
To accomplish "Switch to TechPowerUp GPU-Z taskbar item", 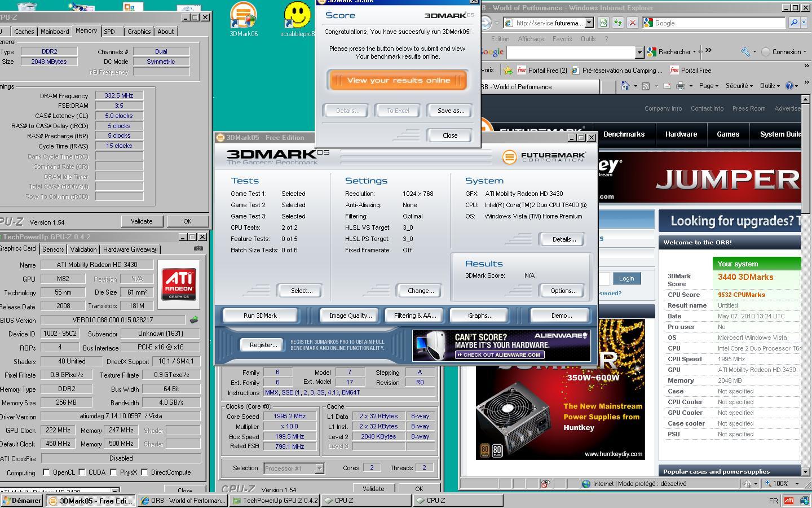I will pyautogui.click(x=275, y=501).
